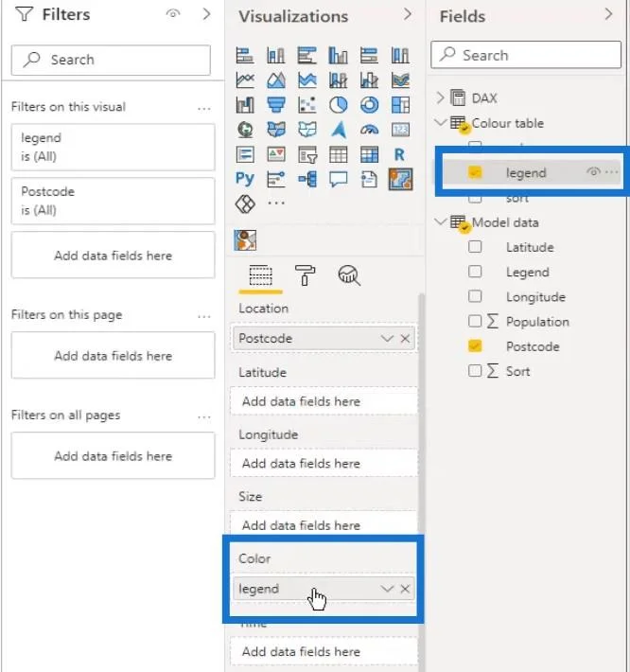
Task: Select the waterfall chart visual
Action: pyautogui.click(x=245, y=105)
